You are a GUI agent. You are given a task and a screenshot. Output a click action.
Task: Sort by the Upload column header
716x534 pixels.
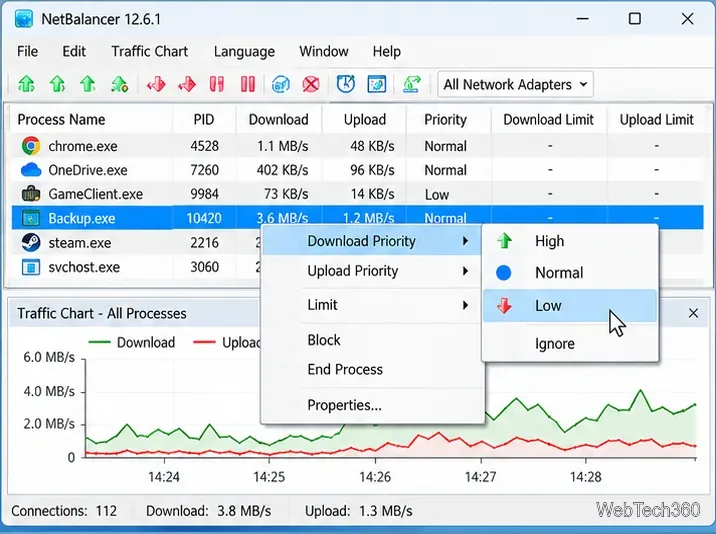pyautogui.click(x=364, y=120)
